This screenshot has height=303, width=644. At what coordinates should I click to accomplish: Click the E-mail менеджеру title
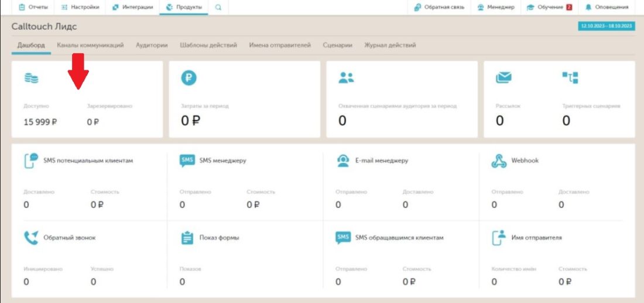point(382,161)
